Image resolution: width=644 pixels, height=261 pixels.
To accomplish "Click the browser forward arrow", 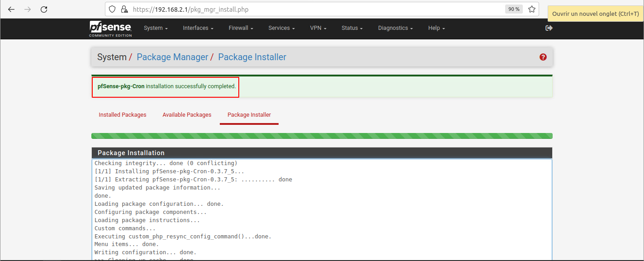I will coord(28,9).
